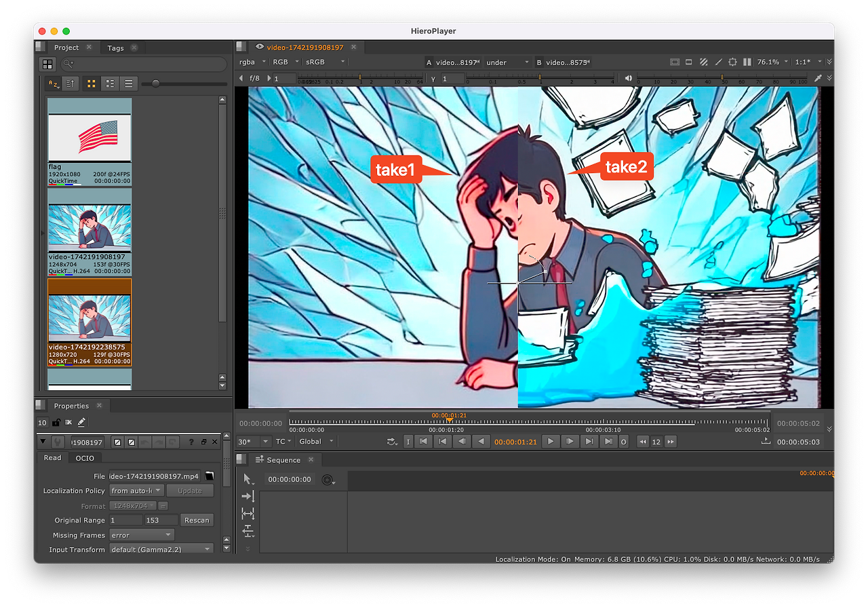Viewport: 868px width, 608px height.
Task: Click the pause viewer updates icon
Action: 747,62
